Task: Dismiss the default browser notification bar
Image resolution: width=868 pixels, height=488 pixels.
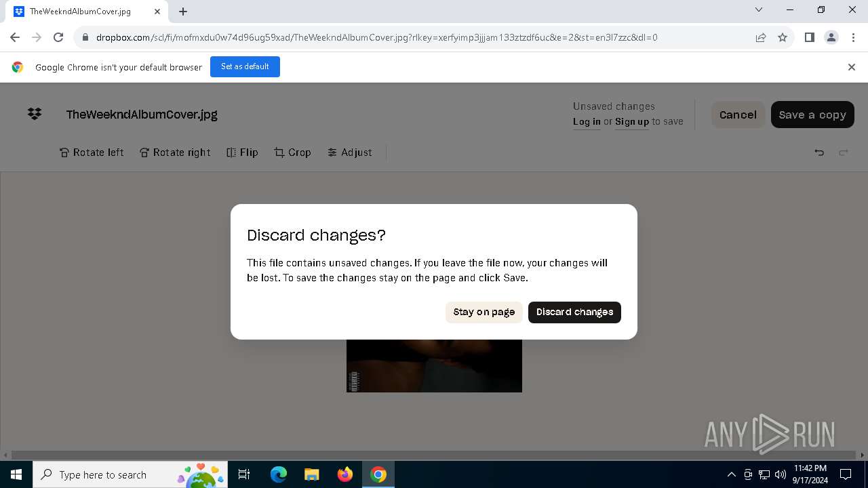Action: (852, 67)
